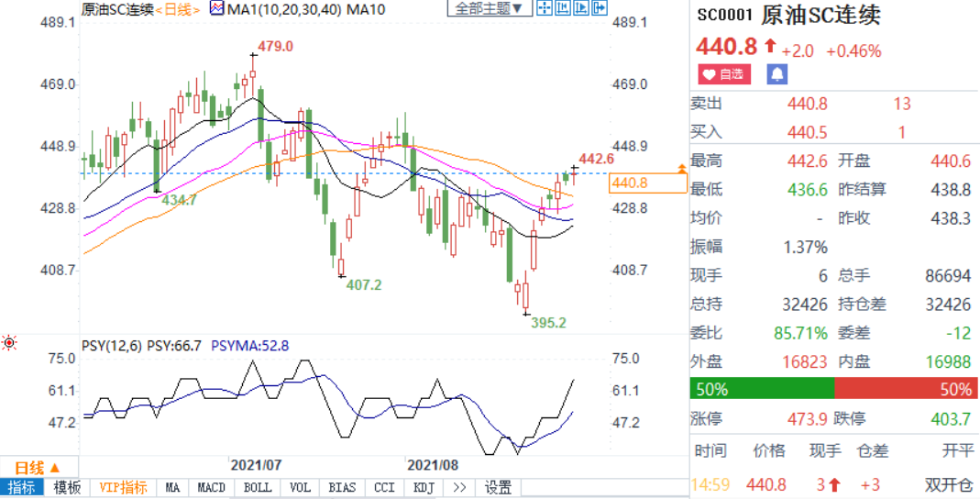This screenshot has height=499, width=980.
Task: Click the crosshair move icon in chart toolbar
Action: click(544, 9)
